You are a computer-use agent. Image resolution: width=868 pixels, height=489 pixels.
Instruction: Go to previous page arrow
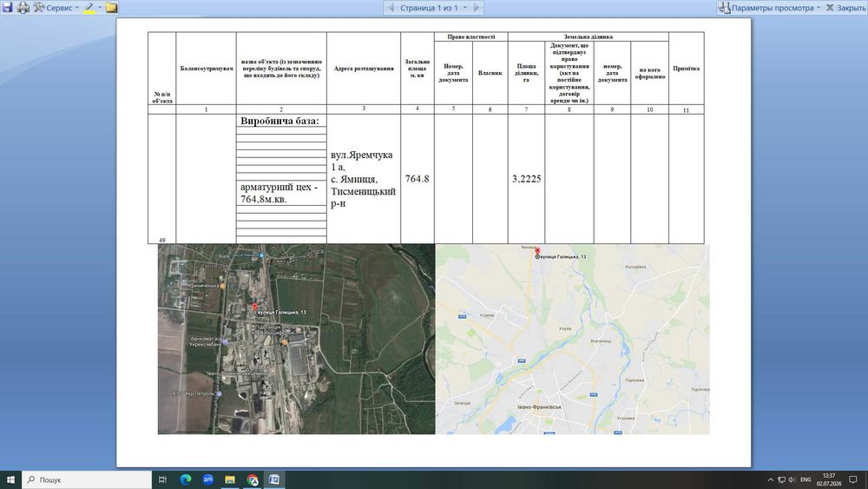(x=391, y=8)
